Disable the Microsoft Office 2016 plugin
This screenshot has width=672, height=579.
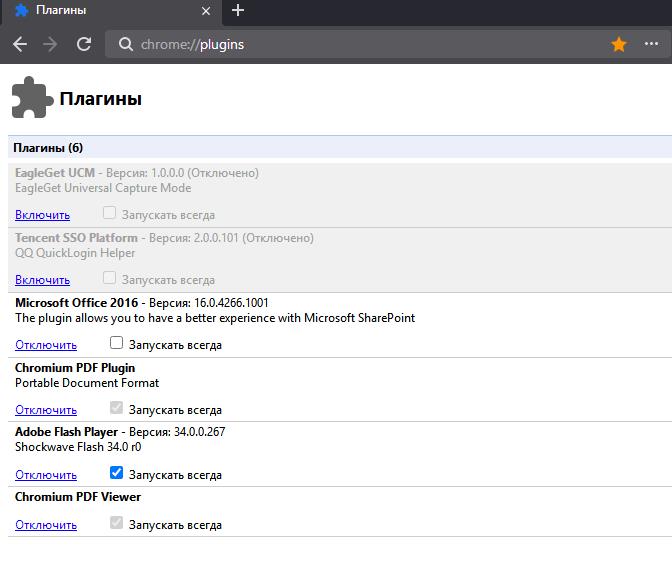(x=46, y=345)
